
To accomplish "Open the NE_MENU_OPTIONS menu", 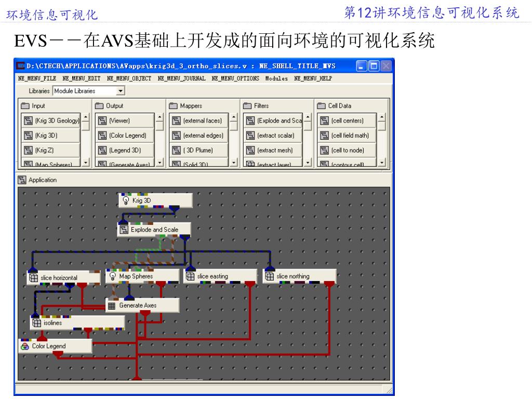I will (235, 78).
